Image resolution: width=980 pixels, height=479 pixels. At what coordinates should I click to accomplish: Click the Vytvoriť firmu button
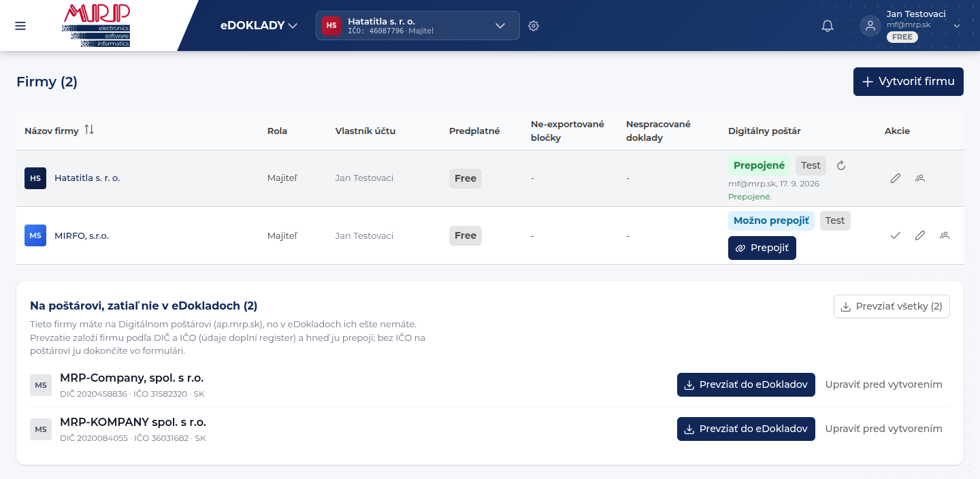point(909,82)
